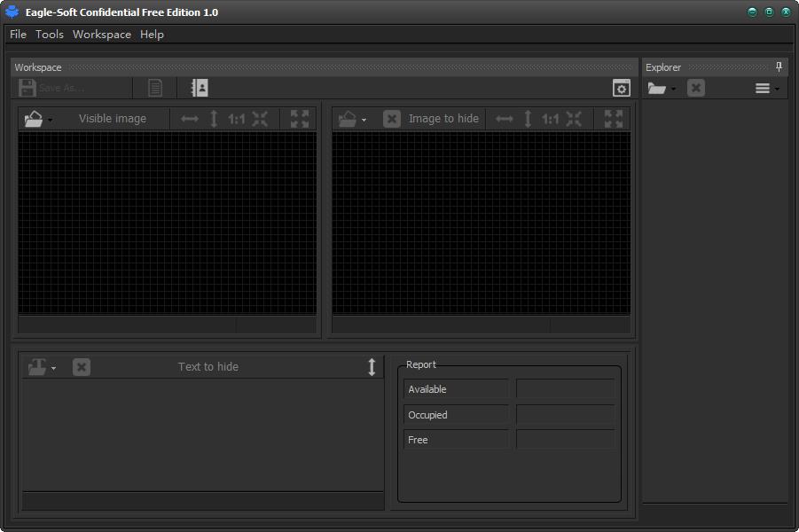This screenshot has width=799, height=532.
Task: Toggle vertical resize arrow in Text to hide panel
Action: pos(372,367)
